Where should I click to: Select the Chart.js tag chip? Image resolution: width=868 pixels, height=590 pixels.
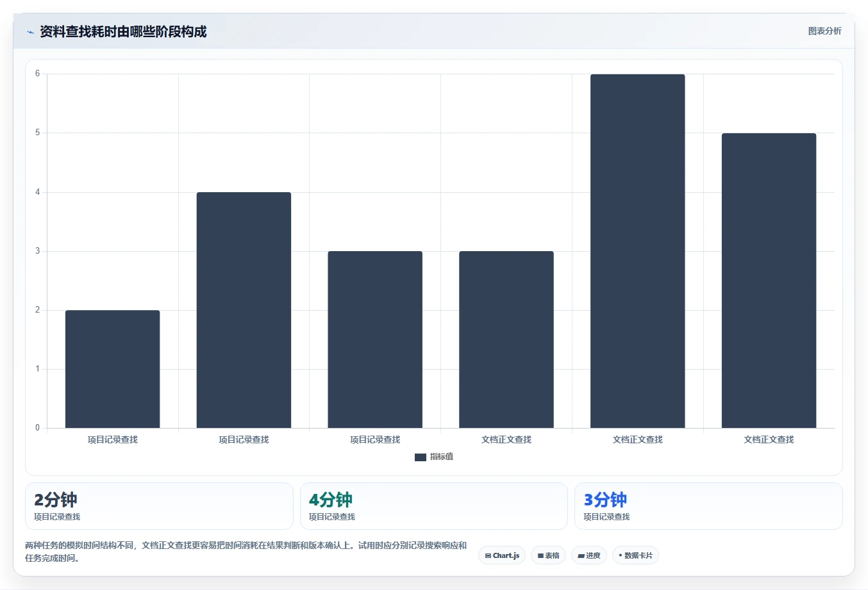click(502, 555)
